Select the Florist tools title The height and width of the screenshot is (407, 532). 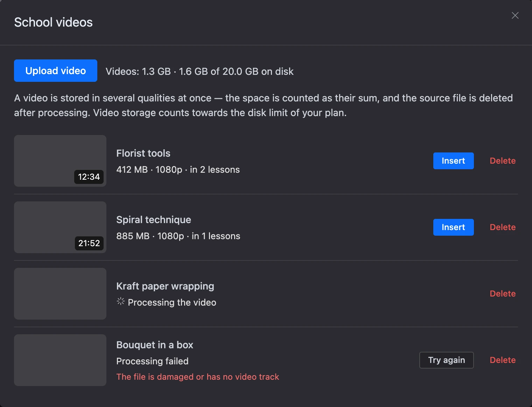click(x=143, y=153)
